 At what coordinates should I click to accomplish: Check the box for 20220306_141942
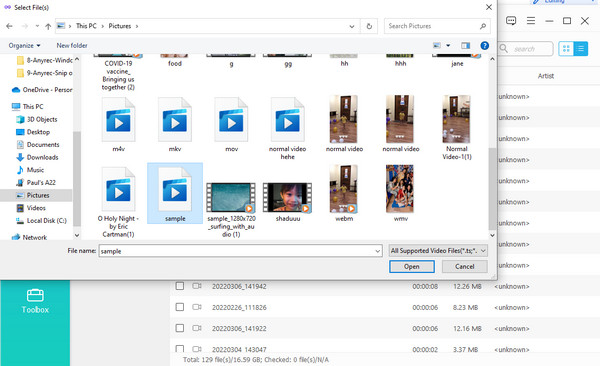point(179,286)
